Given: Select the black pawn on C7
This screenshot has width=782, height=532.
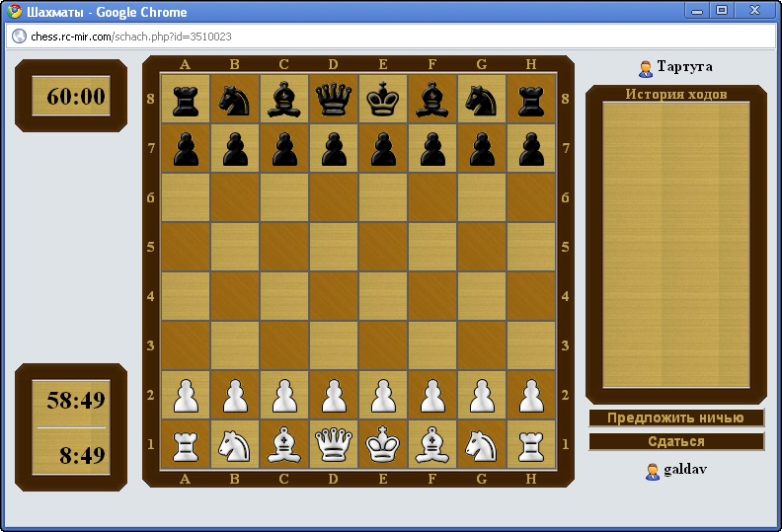Looking at the screenshot, I should pyautogui.click(x=284, y=148).
